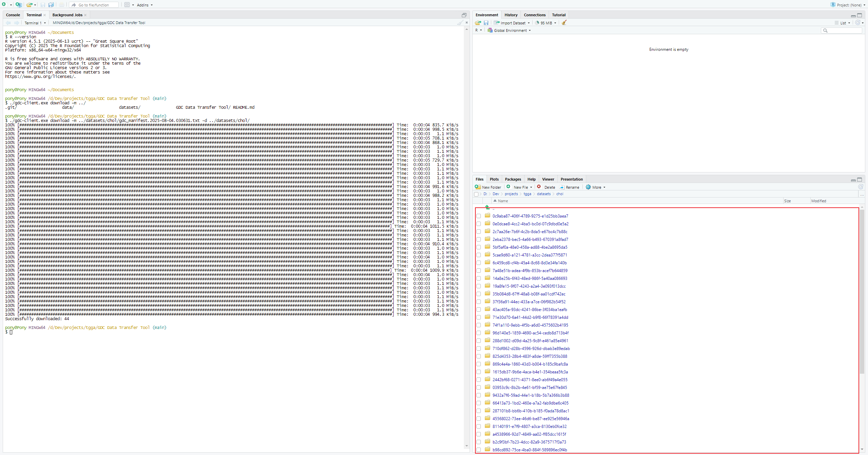Switch the List view dropdown
The image size is (868, 455).
843,23
